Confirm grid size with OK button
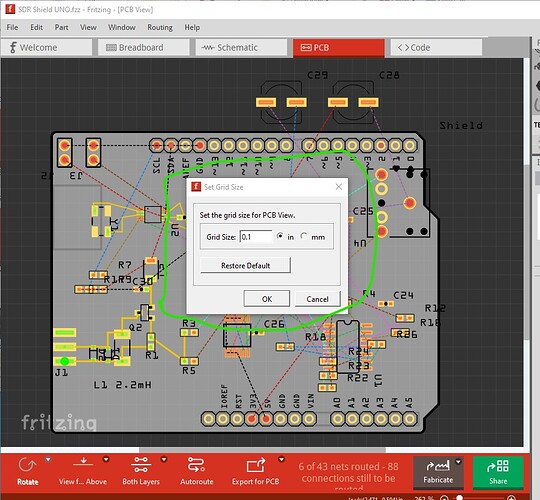The height and width of the screenshot is (500, 540). [267, 299]
